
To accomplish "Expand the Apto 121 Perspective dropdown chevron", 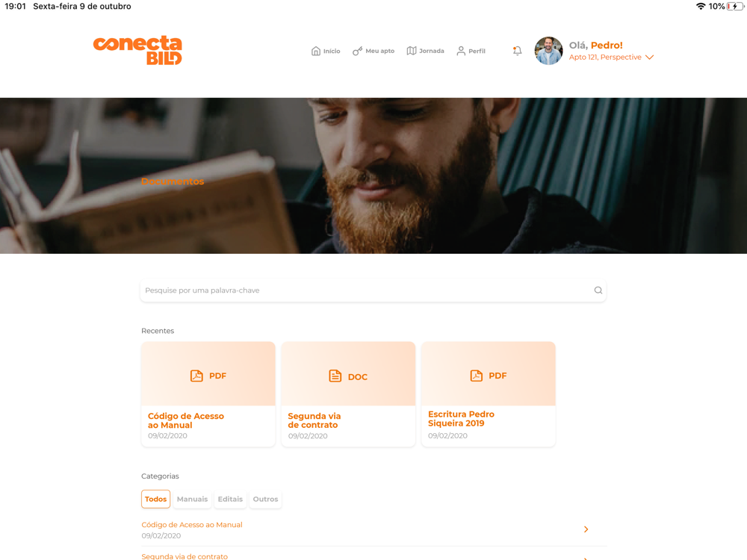I will (x=649, y=57).
